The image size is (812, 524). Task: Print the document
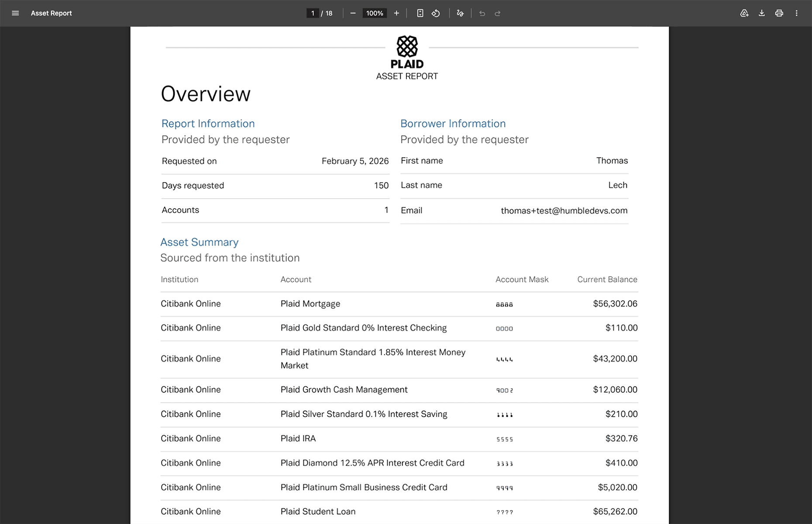tap(779, 13)
